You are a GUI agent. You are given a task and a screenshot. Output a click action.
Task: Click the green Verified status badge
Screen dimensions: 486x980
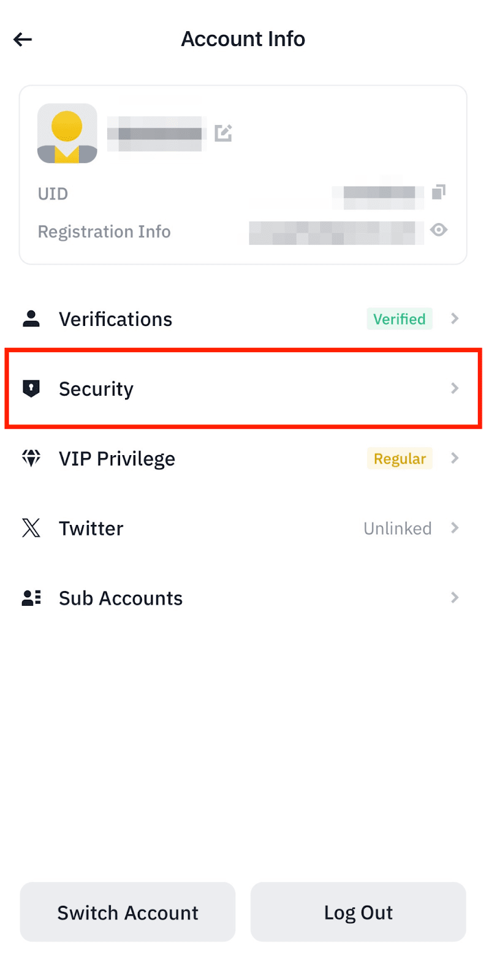click(x=400, y=319)
